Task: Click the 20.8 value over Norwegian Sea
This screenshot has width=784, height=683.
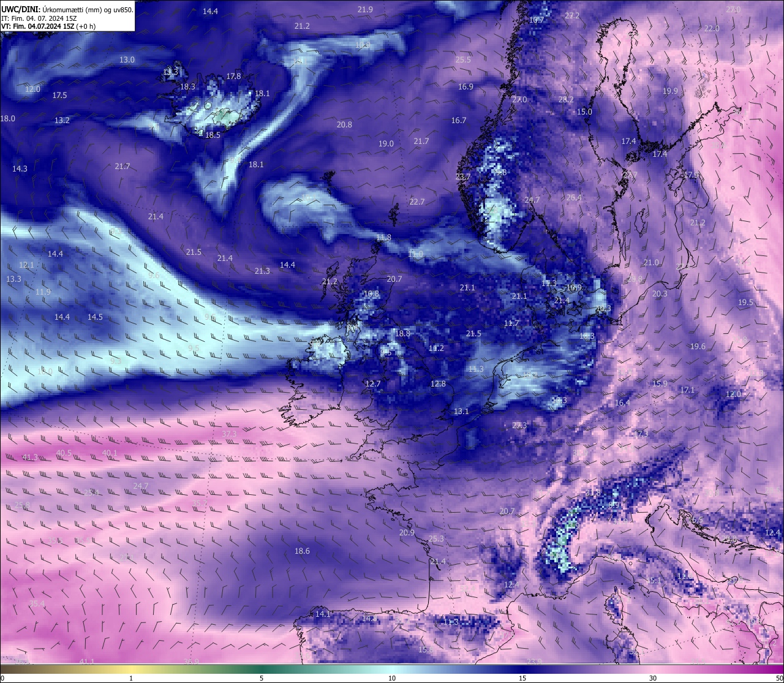Action: (344, 124)
